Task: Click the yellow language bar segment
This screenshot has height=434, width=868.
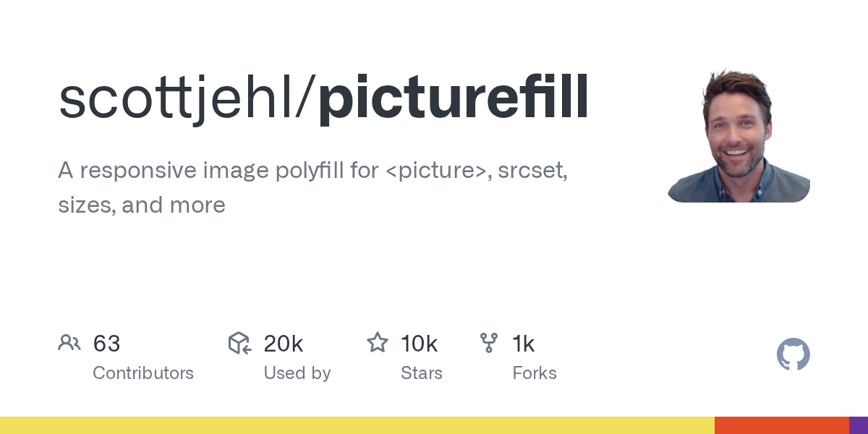Action: [357, 425]
